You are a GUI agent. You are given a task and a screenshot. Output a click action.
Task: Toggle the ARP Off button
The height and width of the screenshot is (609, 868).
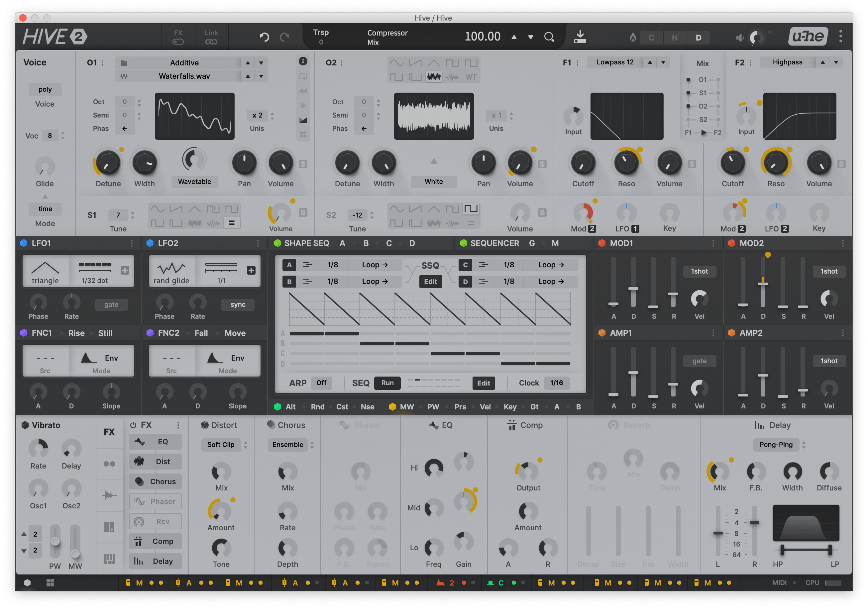321,383
